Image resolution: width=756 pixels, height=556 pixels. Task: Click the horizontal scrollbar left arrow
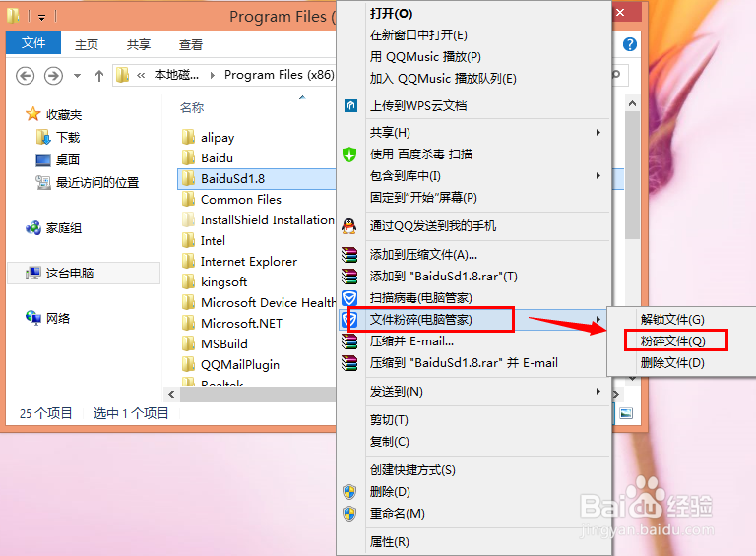coord(171,394)
